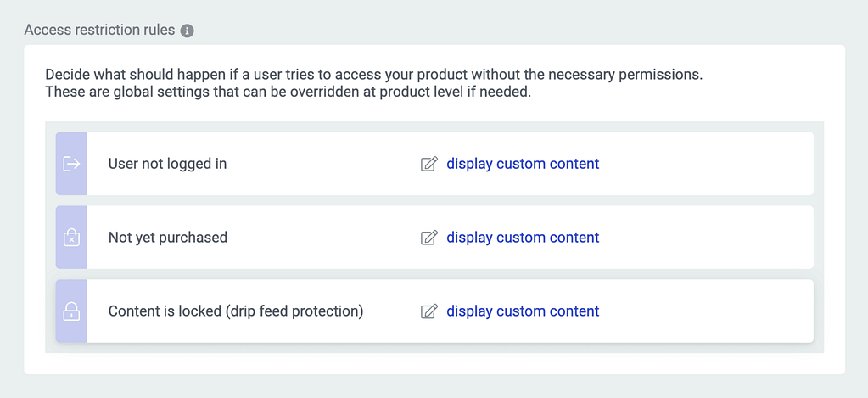Click the sentence starting 'These are global settings'
The width and height of the screenshot is (868, 398).
[288, 92]
